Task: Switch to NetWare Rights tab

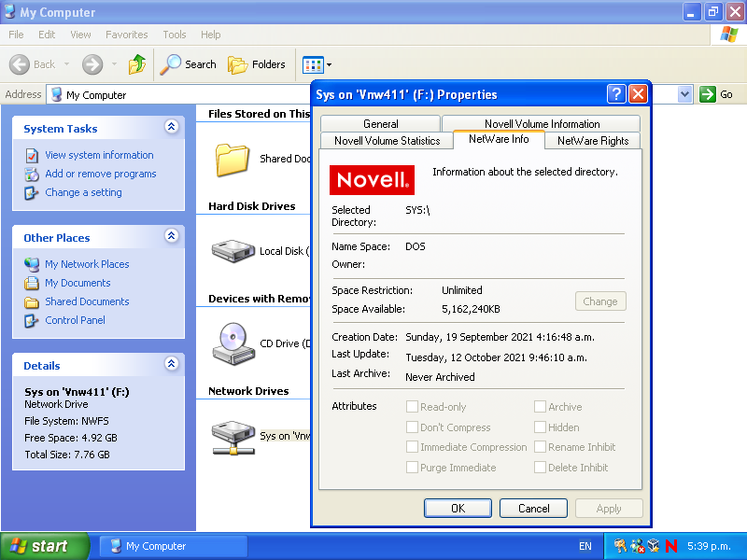Action: point(593,141)
